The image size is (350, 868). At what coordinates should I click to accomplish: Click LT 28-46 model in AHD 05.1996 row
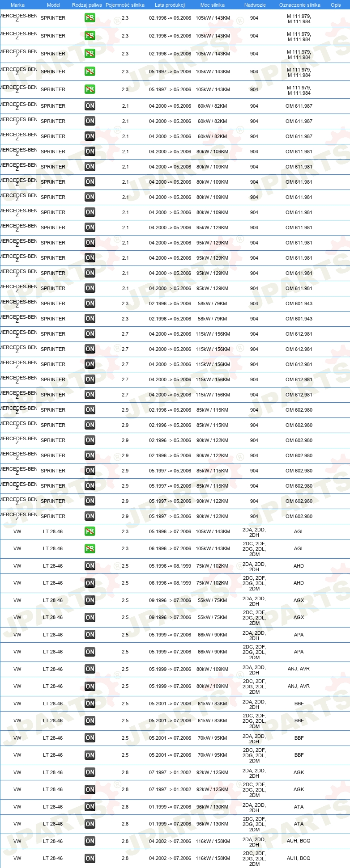tap(53, 566)
